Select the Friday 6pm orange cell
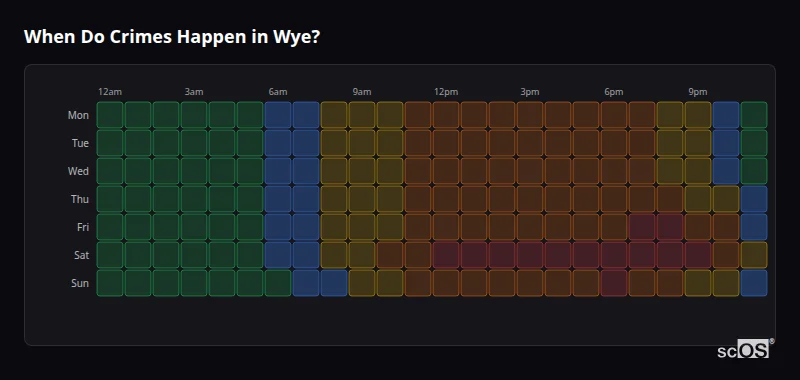Image resolution: width=800 pixels, height=380 pixels. (614, 227)
